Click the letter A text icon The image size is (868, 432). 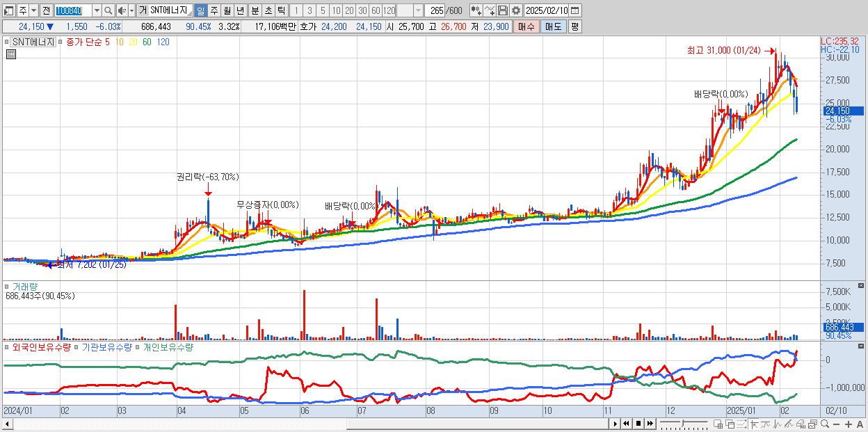tap(860, 424)
